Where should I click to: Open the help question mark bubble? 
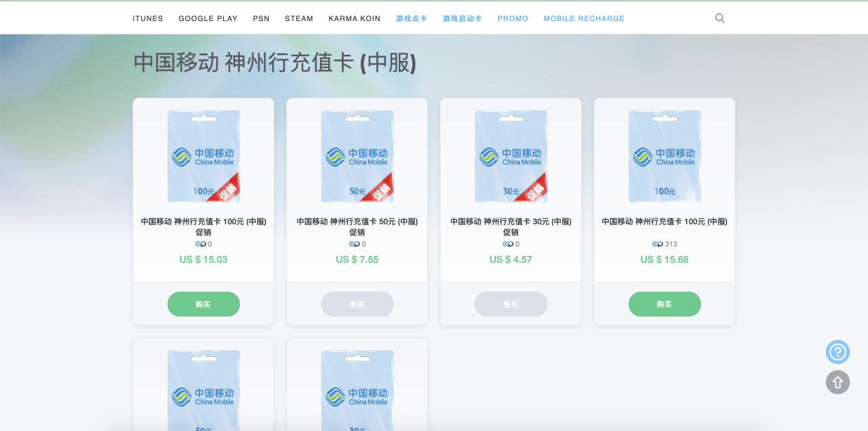click(x=837, y=352)
